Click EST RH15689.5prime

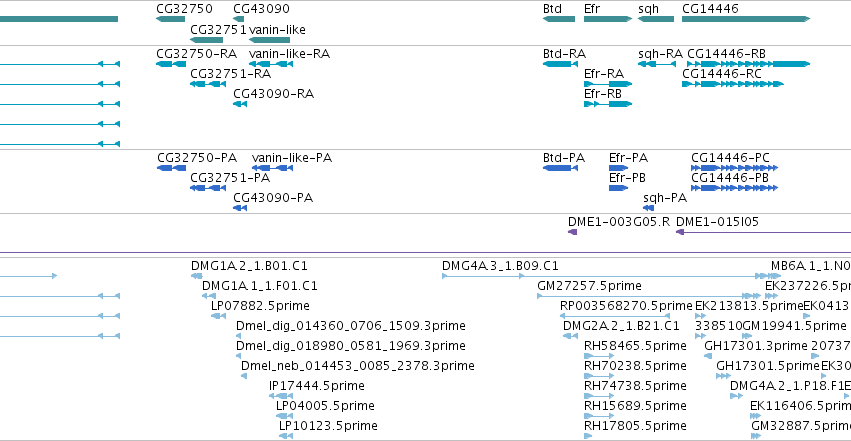(599, 416)
